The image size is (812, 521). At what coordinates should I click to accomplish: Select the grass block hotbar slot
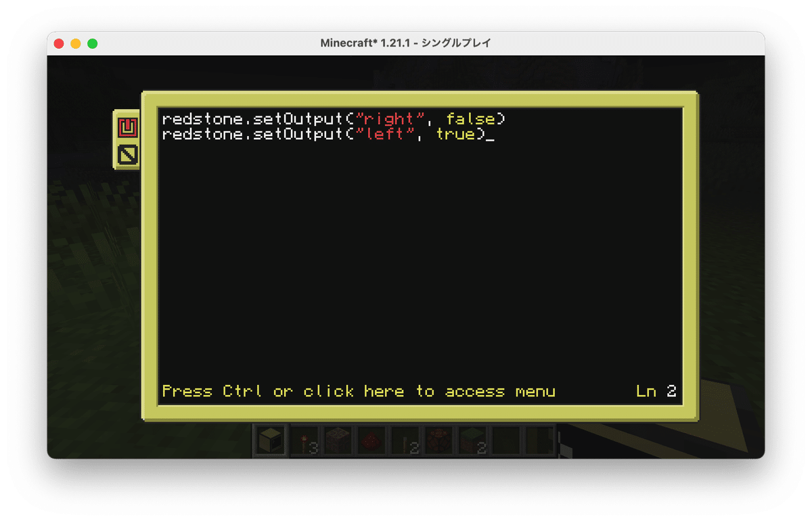474,441
